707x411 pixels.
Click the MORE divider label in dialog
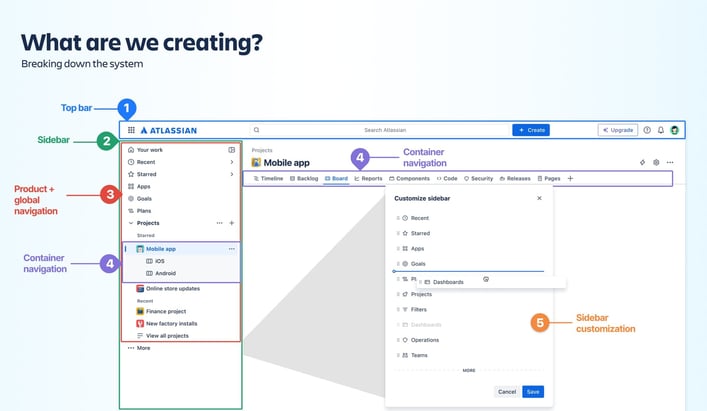(x=469, y=370)
